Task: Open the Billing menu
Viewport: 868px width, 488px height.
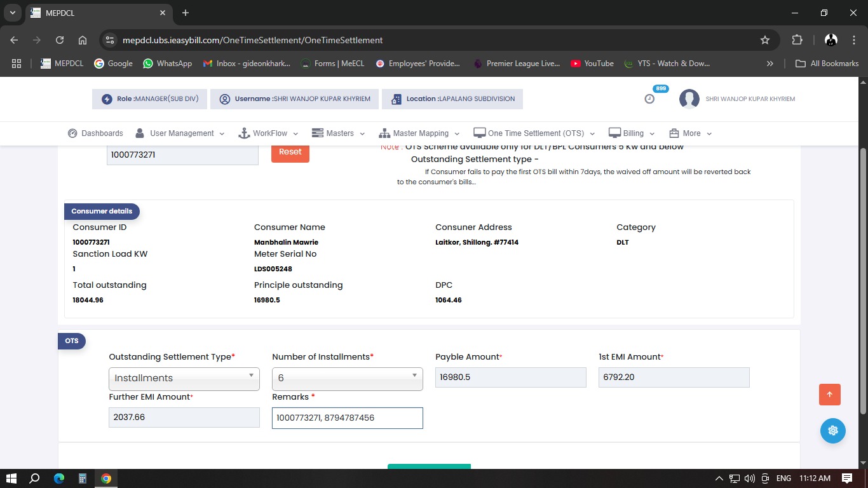Action: (632, 133)
